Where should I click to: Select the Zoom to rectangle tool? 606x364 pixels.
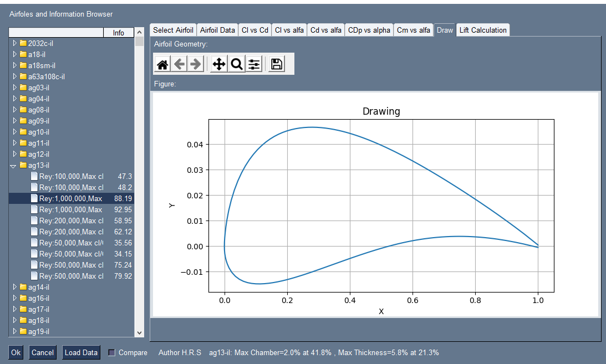click(236, 64)
